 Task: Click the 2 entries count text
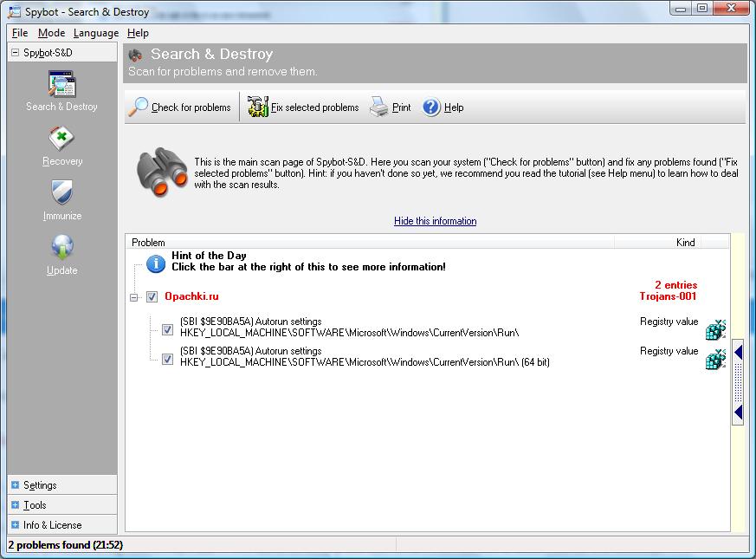(x=675, y=285)
